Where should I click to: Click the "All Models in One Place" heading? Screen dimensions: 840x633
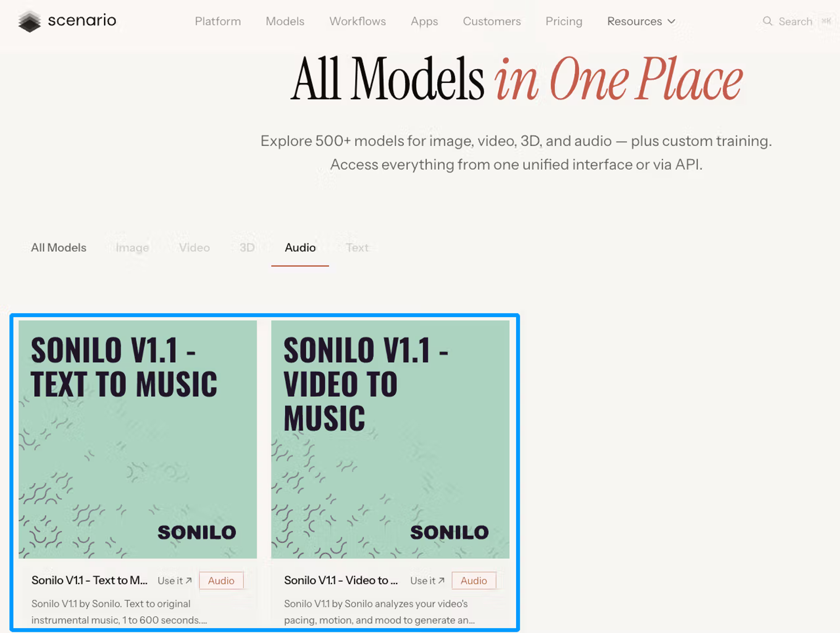point(517,79)
